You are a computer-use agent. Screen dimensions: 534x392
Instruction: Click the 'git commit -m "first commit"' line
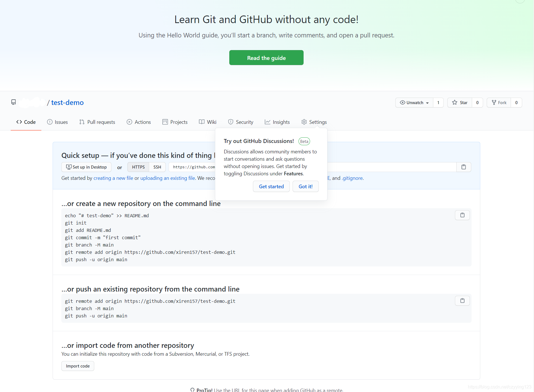[x=103, y=238]
